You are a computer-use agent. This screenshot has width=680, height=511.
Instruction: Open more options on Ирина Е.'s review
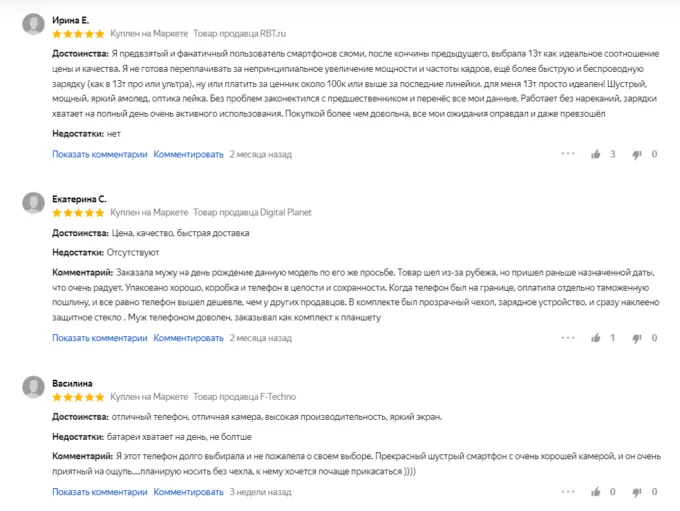click(x=568, y=154)
